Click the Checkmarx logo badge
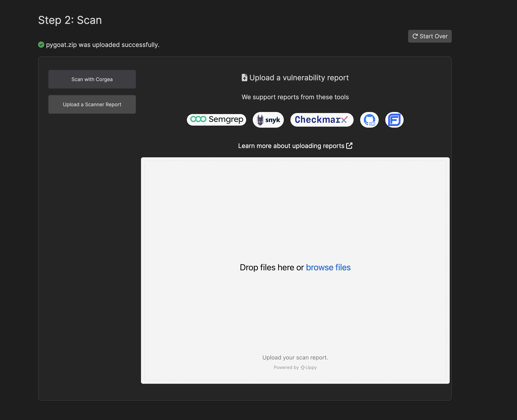 point(322,120)
